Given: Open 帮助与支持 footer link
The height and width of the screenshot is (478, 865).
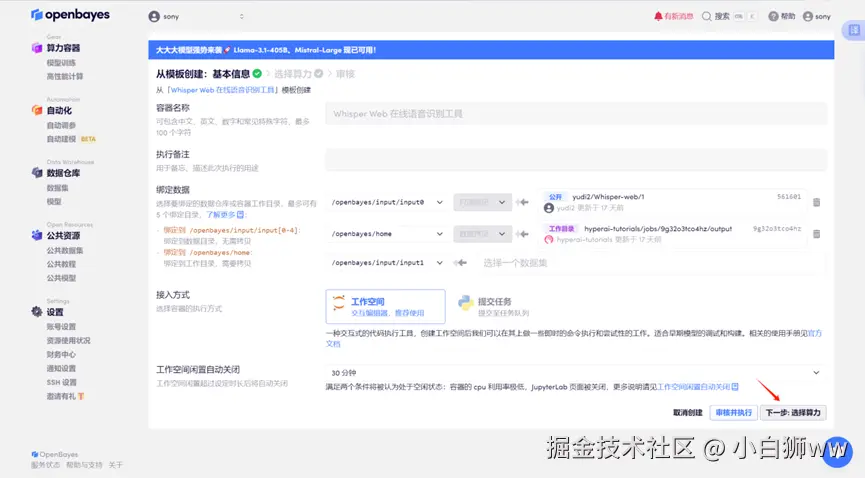Looking at the screenshot, I should (x=84, y=465).
